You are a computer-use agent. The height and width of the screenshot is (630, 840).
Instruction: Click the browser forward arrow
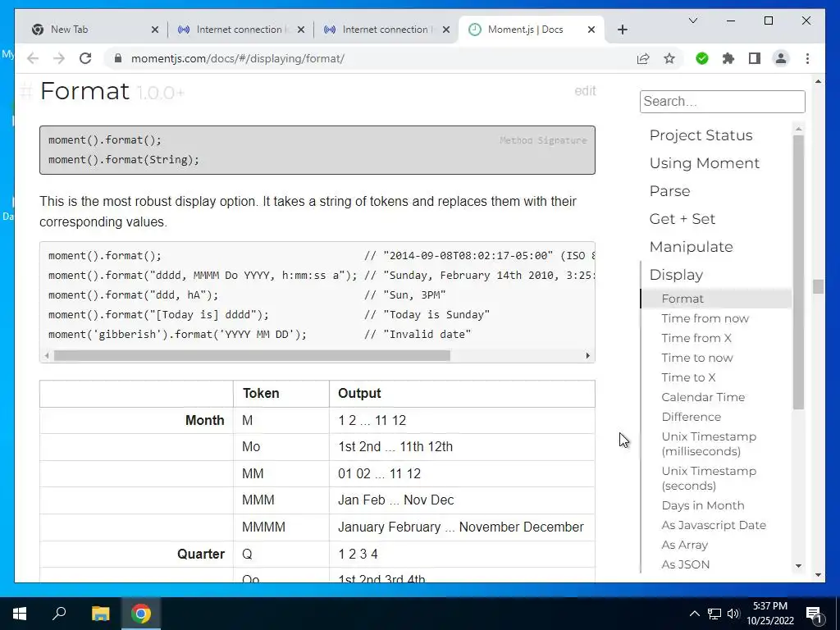[x=59, y=58]
